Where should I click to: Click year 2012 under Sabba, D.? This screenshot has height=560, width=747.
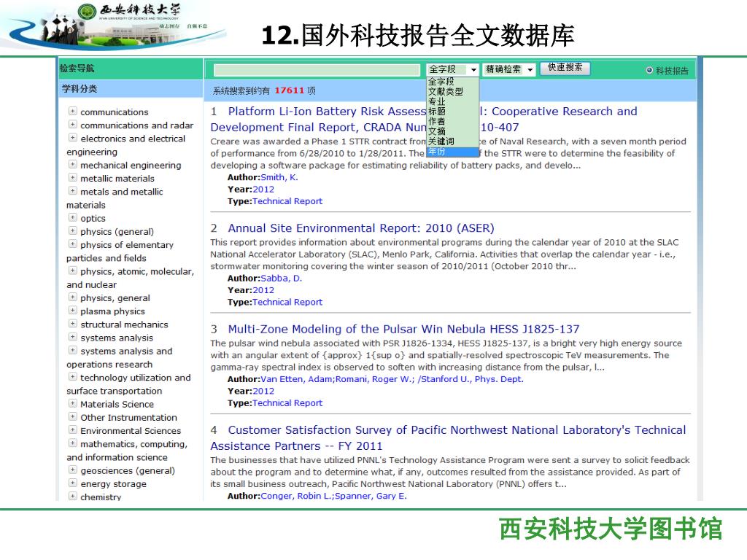[263, 290]
